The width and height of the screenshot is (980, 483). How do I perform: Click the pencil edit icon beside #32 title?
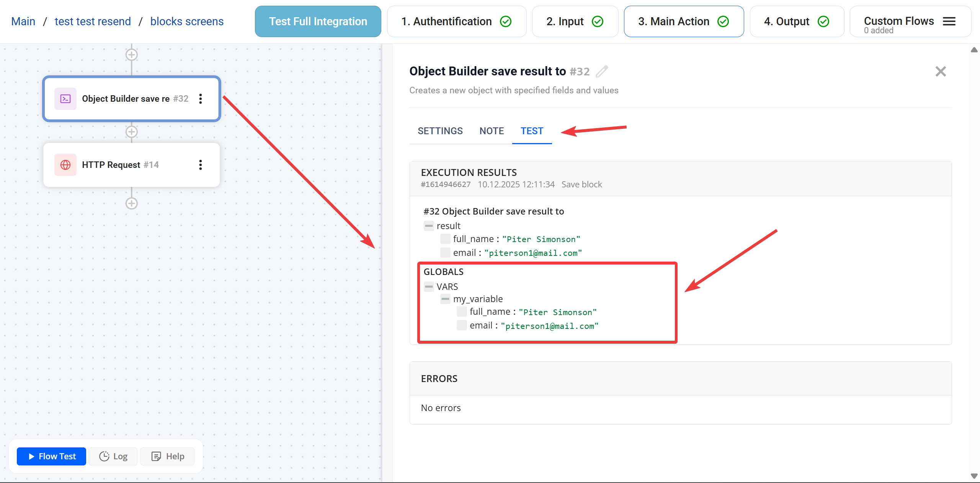pyautogui.click(x=602, y=72)
